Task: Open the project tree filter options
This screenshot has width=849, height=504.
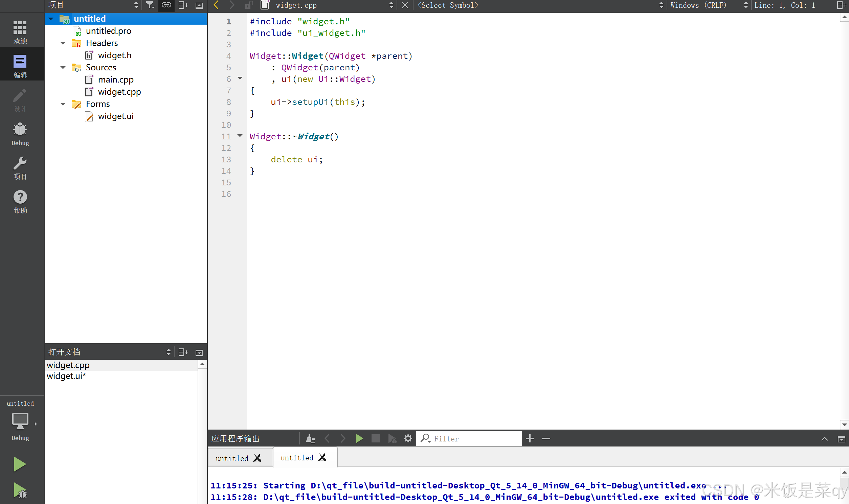Action: pyautogui.click(x=150, y=5)
